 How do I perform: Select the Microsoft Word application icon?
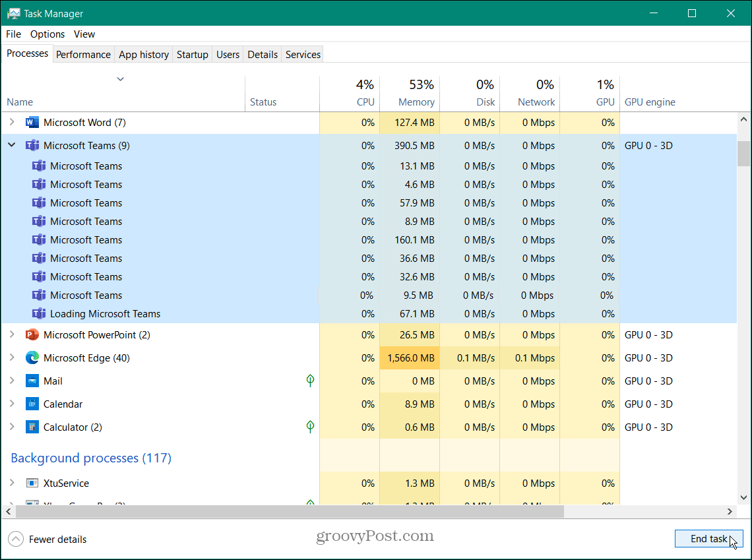click(32, 122)
